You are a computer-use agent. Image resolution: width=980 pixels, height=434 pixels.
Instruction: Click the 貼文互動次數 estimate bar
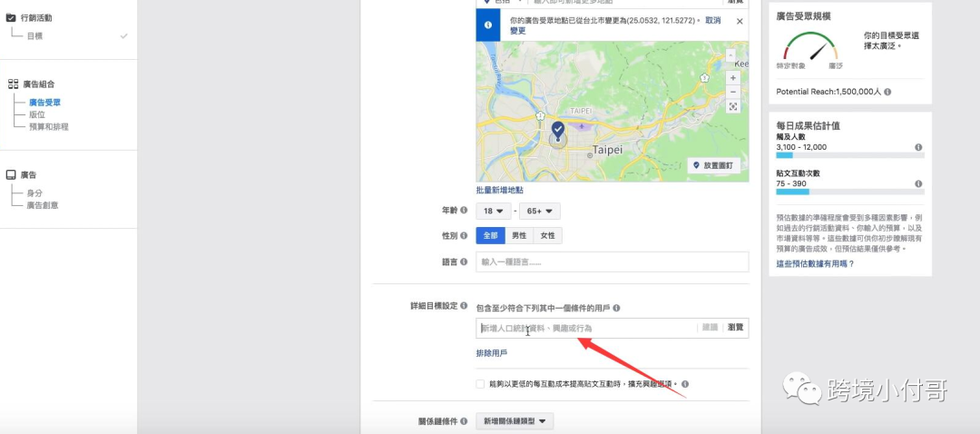click(x=850, y=192)
